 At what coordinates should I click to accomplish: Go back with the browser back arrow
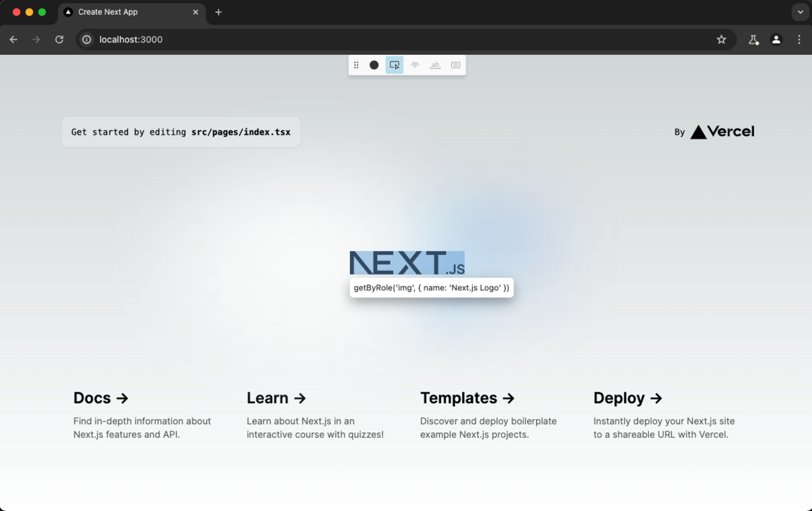click(14, 39)
